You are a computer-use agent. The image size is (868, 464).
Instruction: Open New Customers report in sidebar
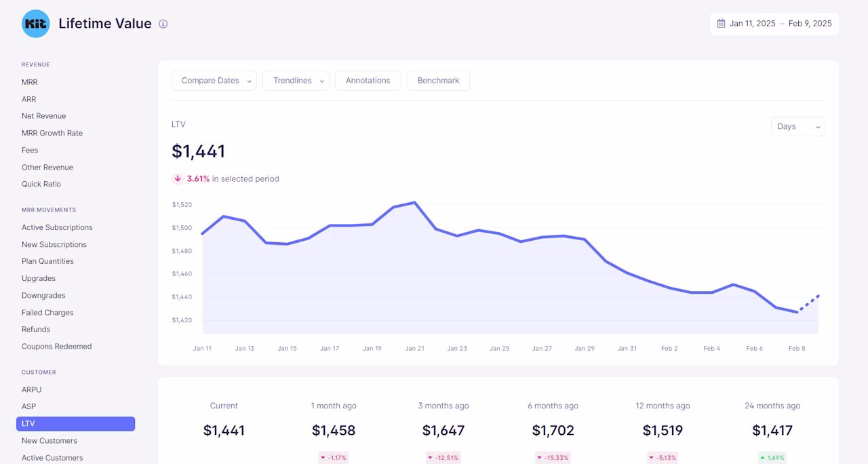click(50, 441)
